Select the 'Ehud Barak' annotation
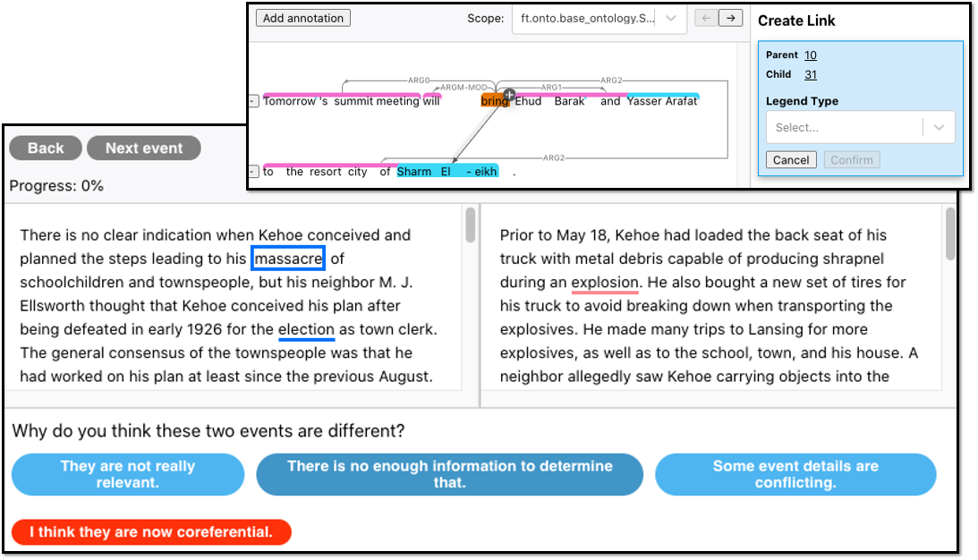The image size is (978, 560). click(x=549, y=101)
